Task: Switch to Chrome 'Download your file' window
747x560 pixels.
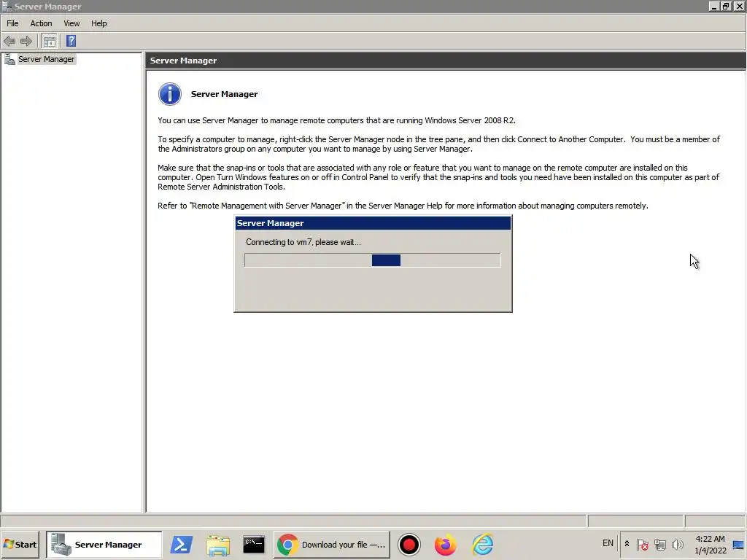Action: tap(332, 544)
